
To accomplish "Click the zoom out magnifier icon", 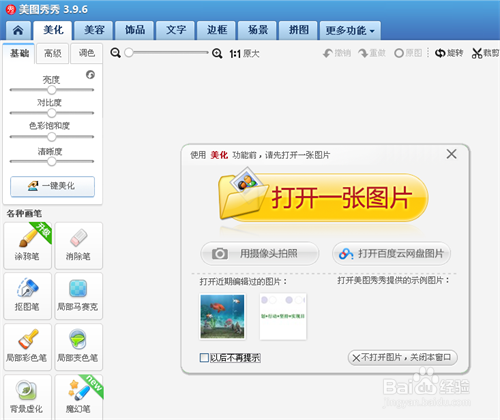I will (115, 53).
